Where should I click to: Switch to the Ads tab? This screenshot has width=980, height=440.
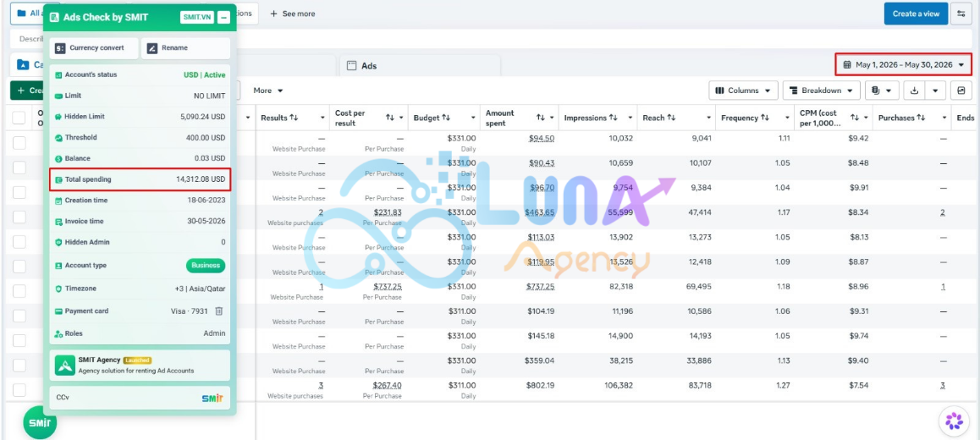pos(420,66)
